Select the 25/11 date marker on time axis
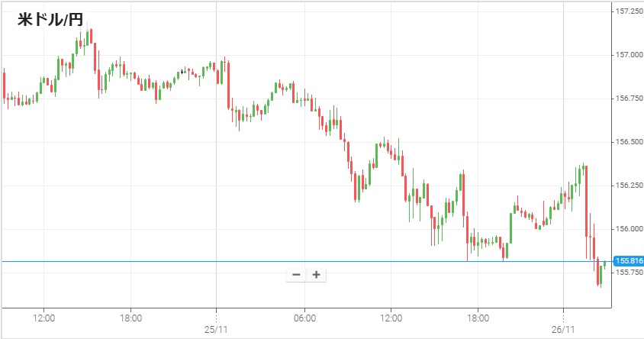The height and width of the screenshot is (339, 644). [x=217, y=329]
